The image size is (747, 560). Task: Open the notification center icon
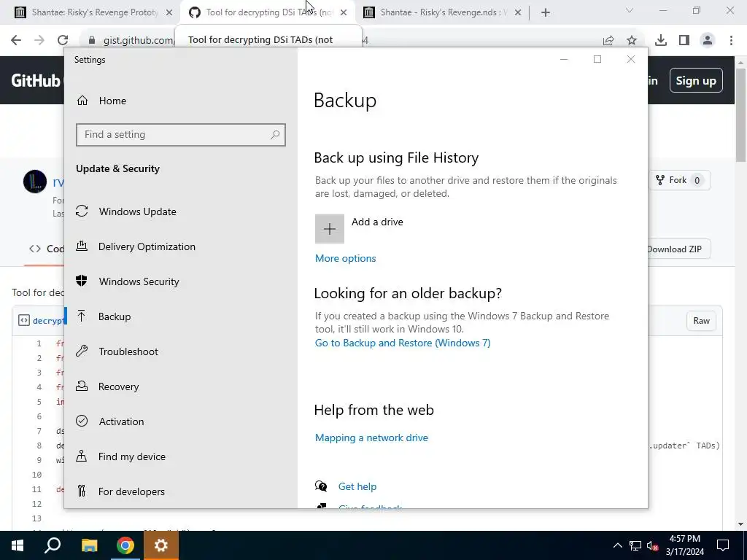[x=723, y=545]
